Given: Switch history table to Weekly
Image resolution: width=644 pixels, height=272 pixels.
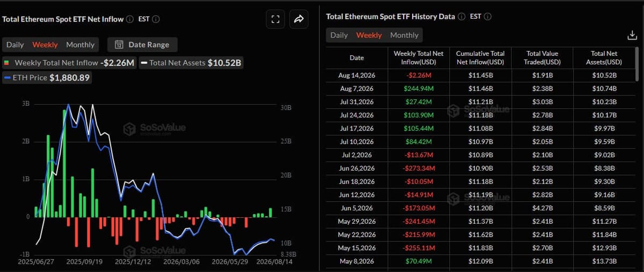Looking at the screenshot, I should click(369, 35).
